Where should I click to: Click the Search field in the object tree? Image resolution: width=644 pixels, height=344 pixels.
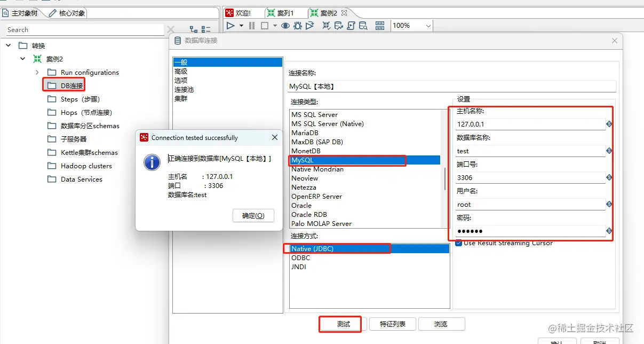coord(84,30)
